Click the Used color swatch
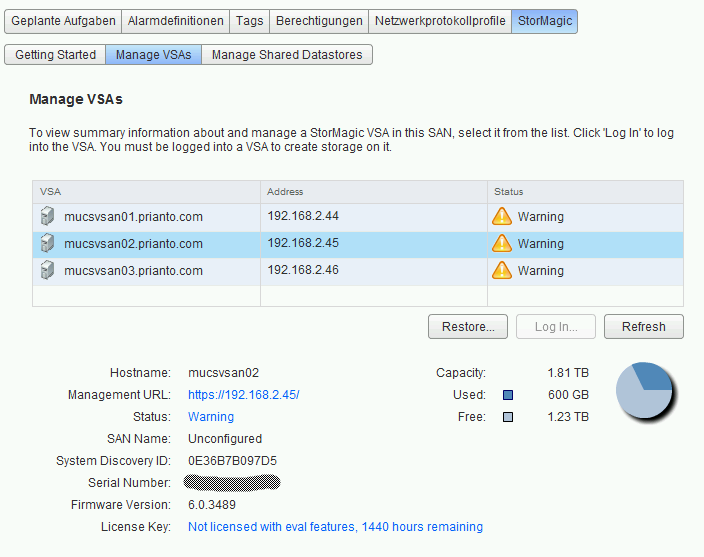The image size is (704, 557). click(508, 395)
